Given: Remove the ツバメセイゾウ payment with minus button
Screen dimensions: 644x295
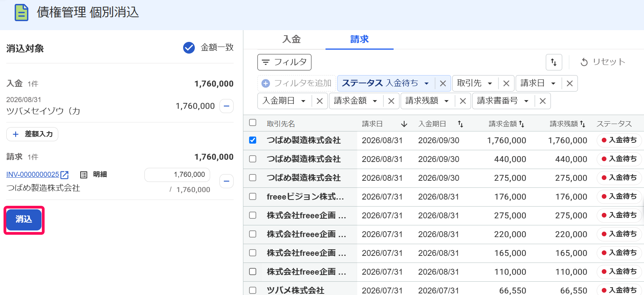Looking at the screenshot, I should (x=227, y=106).
